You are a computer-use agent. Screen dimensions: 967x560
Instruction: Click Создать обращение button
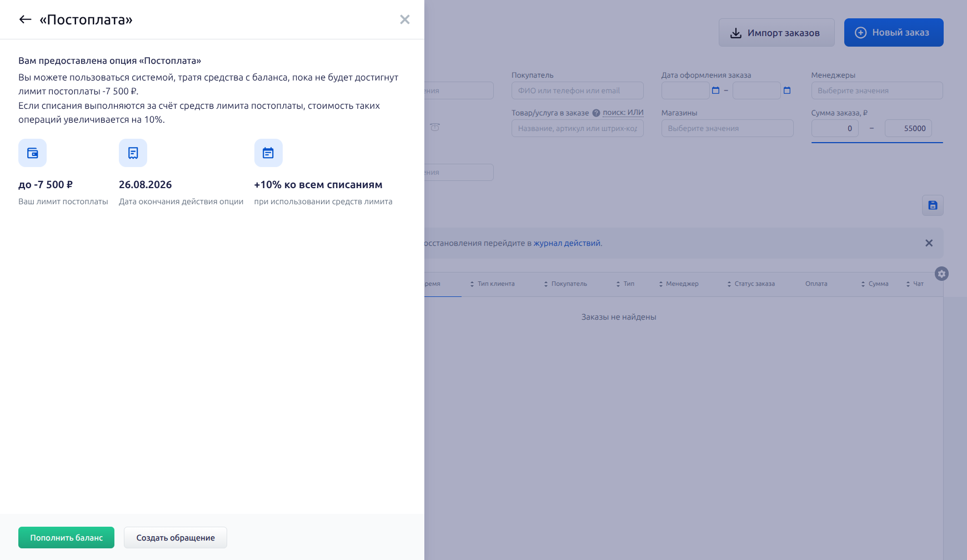[x=176, y=538]
